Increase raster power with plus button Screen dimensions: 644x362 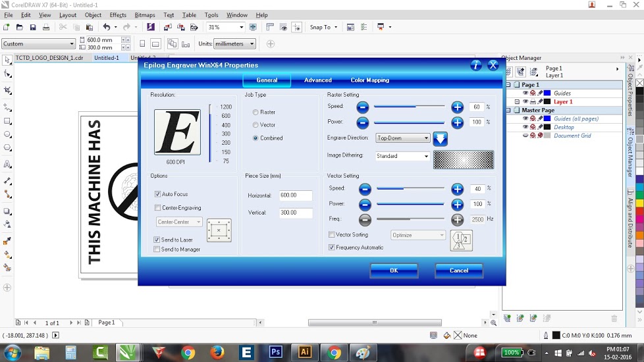(457, 122)
